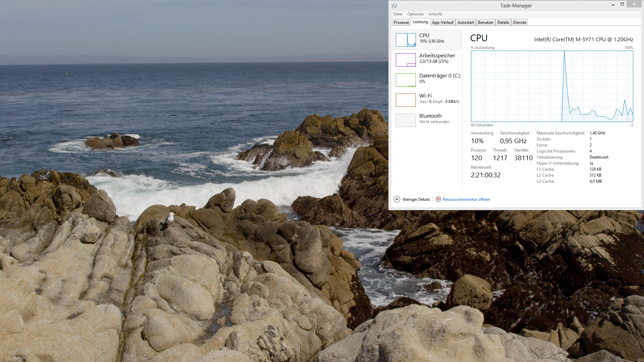644x362 pixels.
Task: Open the Optionen menu
Action: 415,14
